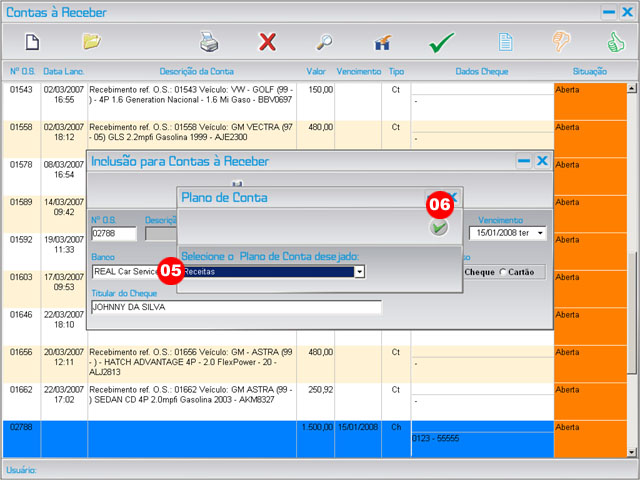Screen dimensions: 640x480
Task: Click the magnifying glass search icon
Action: coord(325,42)
